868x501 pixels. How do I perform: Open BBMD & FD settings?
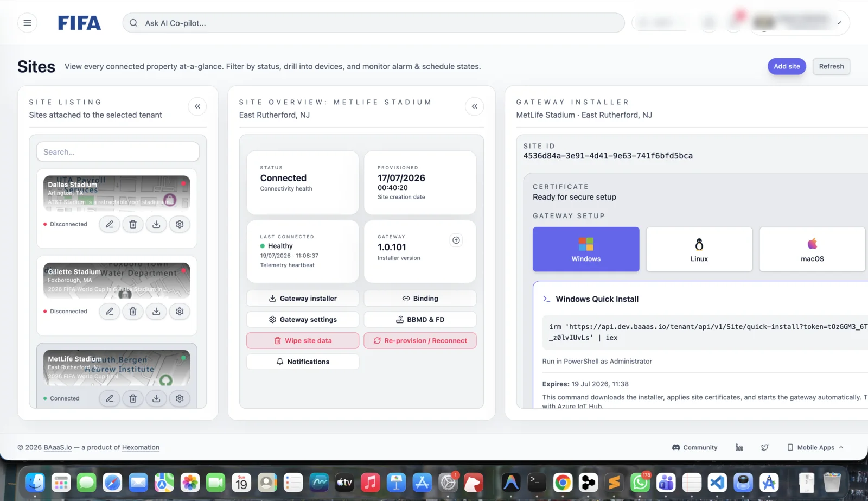420,320
